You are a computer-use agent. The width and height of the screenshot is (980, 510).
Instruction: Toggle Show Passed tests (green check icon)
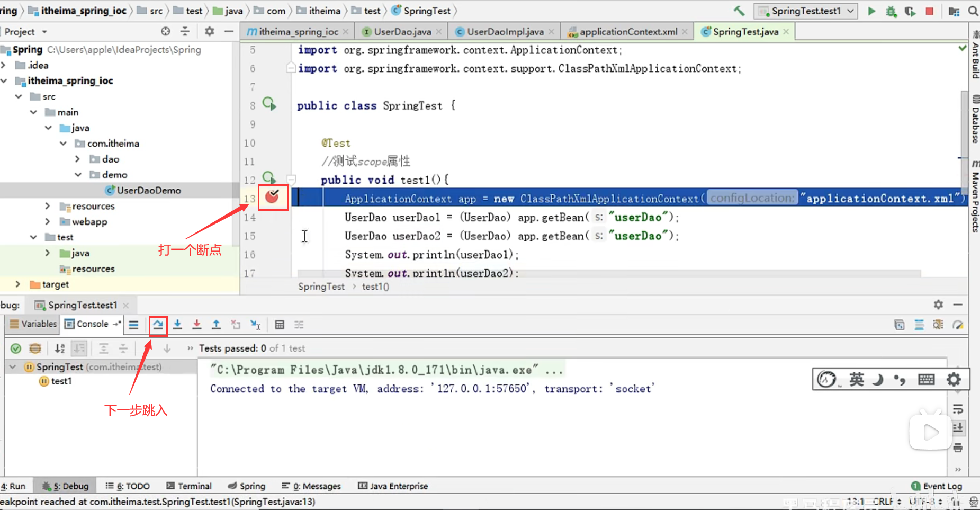(x=16, y=348)
